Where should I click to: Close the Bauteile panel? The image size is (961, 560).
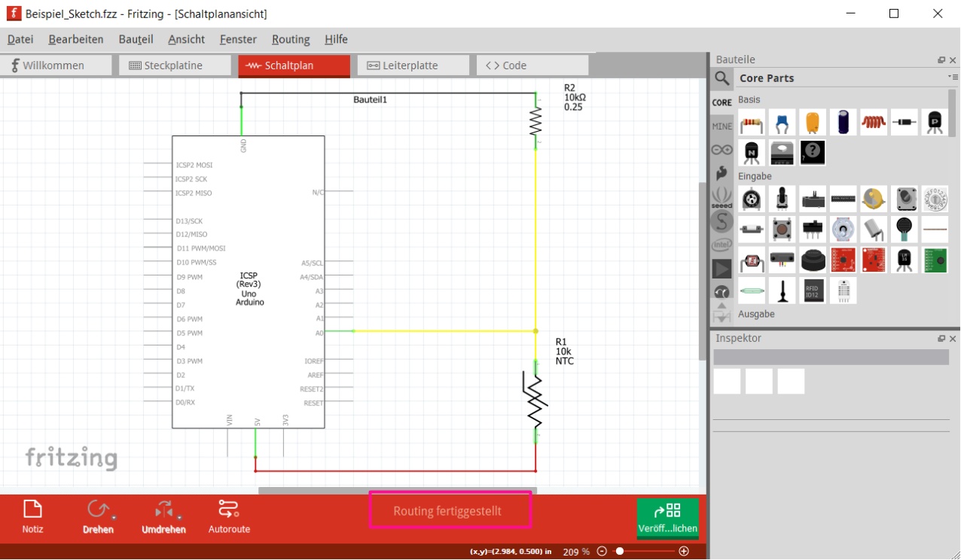click(953, 60)
